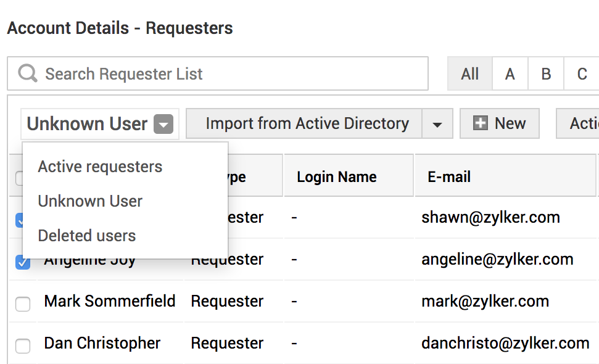The width and height of the screenshot is (599, 364).
Task: Click the plus icon on New button
Action: point(480,123)
